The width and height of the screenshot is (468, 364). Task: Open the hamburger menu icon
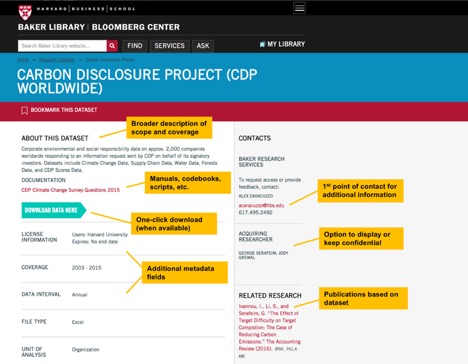pyautogui.click(x=299, y=8)
